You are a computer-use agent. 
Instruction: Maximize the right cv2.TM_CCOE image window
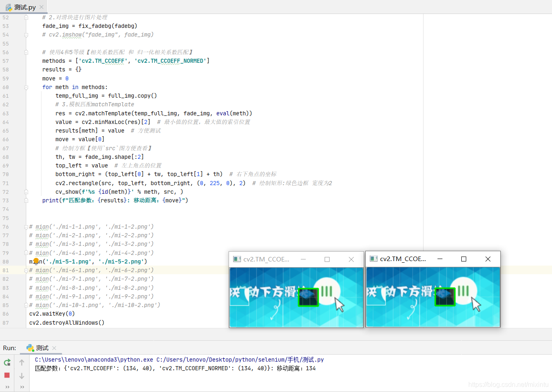coord(464,259)
